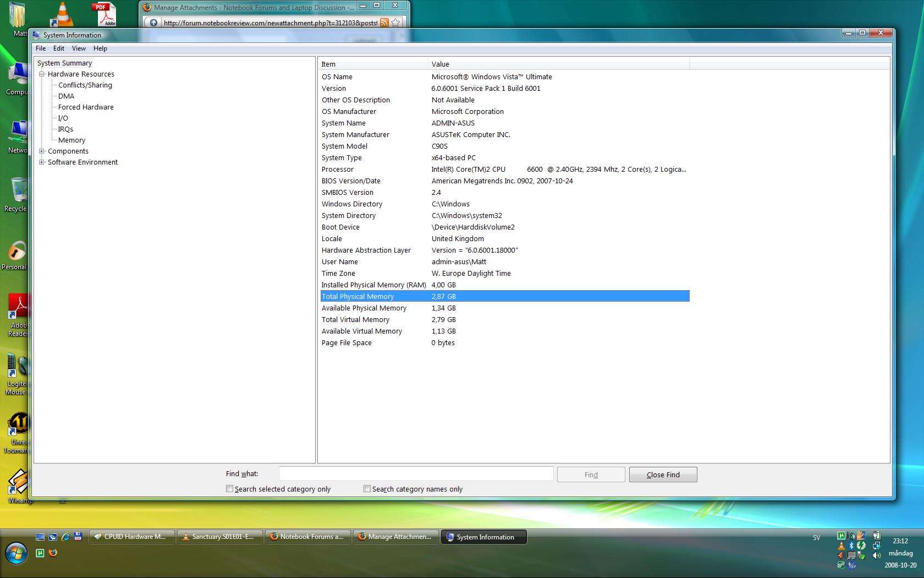Click the Find button
Image resolution: width=924 pixels, height=578 pixels.
(x=591, y=475)
